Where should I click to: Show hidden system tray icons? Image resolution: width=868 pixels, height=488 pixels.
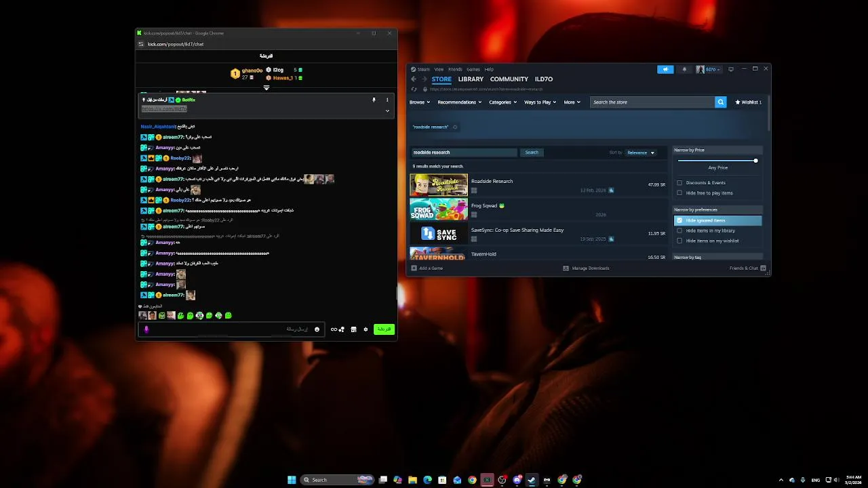click(x=781, y=480)
